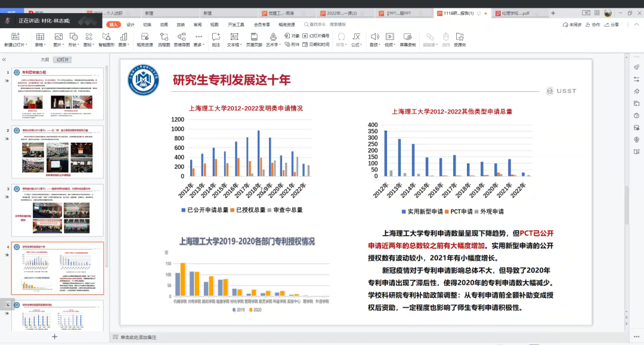644x345 pixels.
Task: Collapse the ribbon with the chevron
Action: pos(637,24)
